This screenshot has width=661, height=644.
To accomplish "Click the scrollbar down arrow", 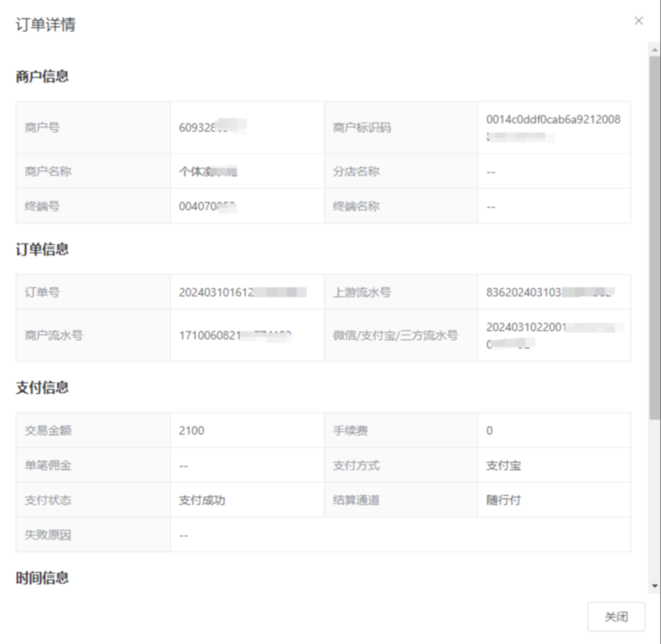I will (x=655, y=586).
